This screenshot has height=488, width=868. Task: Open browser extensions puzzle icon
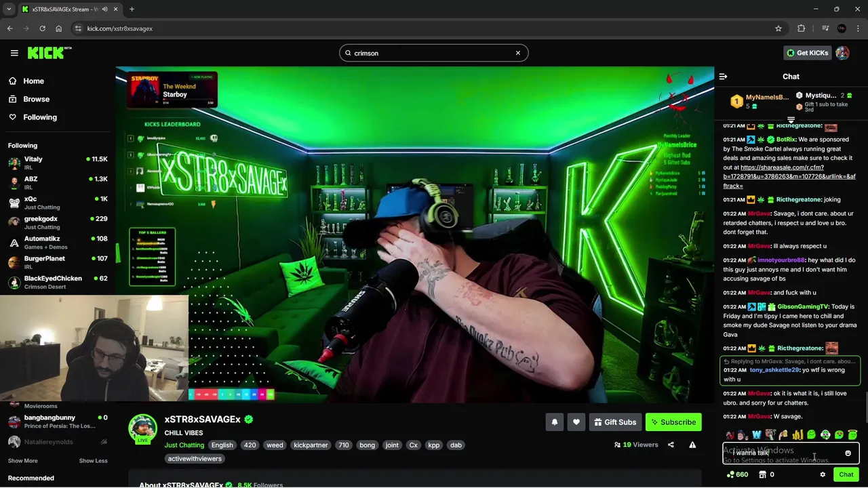801,28
